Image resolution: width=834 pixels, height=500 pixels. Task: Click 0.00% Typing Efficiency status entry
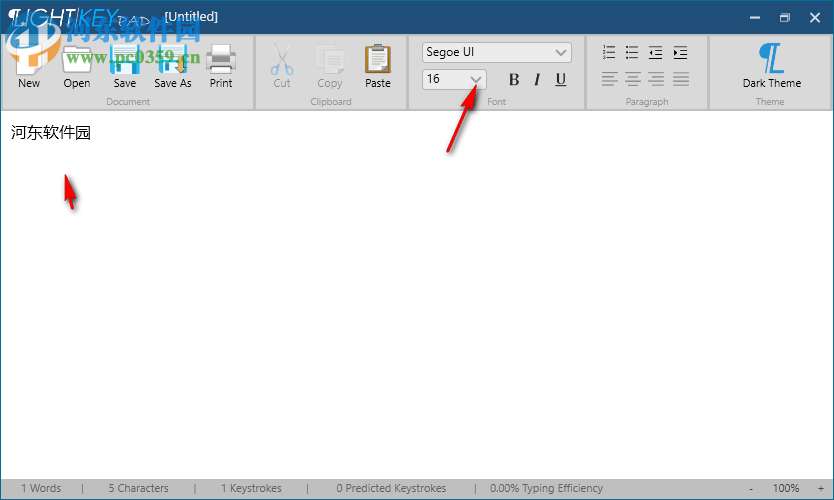tap(546, 488)
